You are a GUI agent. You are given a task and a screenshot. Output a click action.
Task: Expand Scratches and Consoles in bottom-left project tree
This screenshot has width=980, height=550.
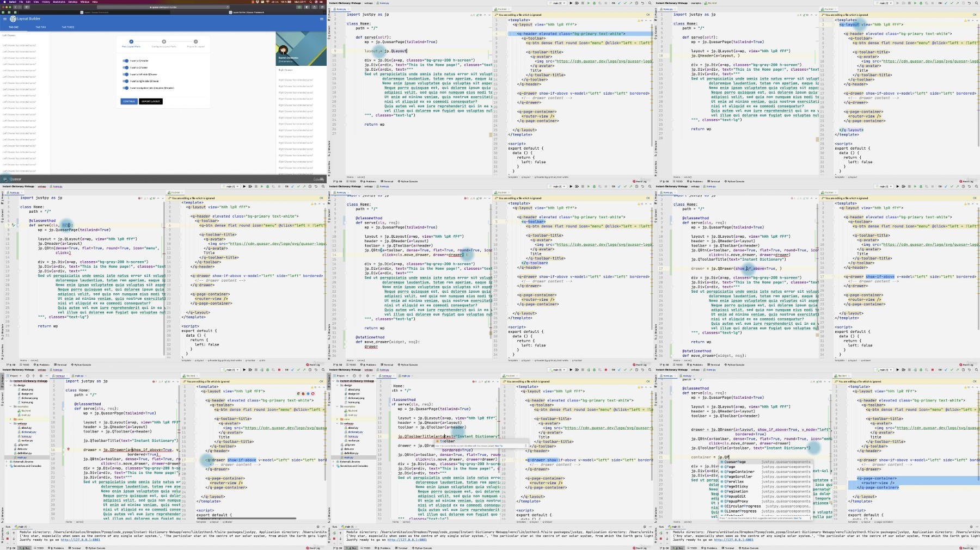(7, 466)
